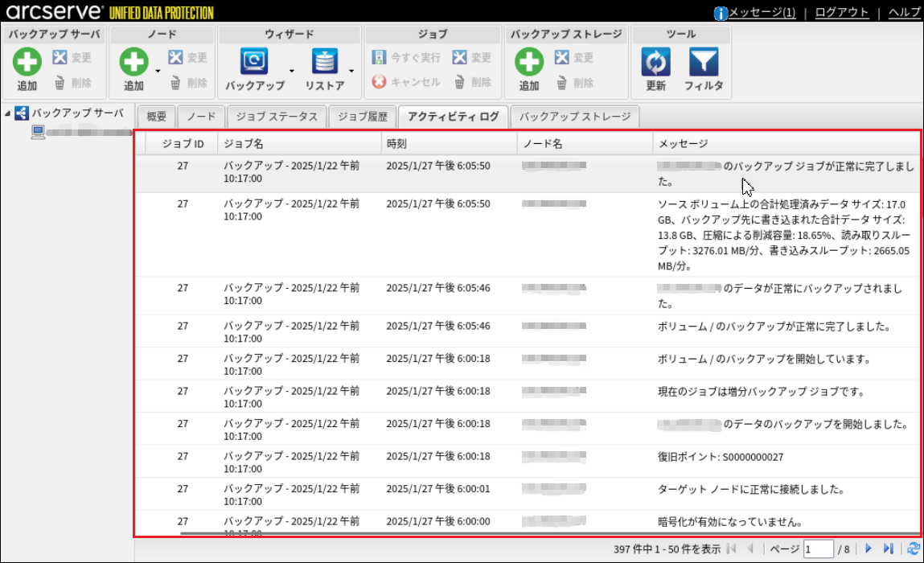Click the pagination refresh icon at bottom right
Screen dimensions: 924x563
click(913, 549)
